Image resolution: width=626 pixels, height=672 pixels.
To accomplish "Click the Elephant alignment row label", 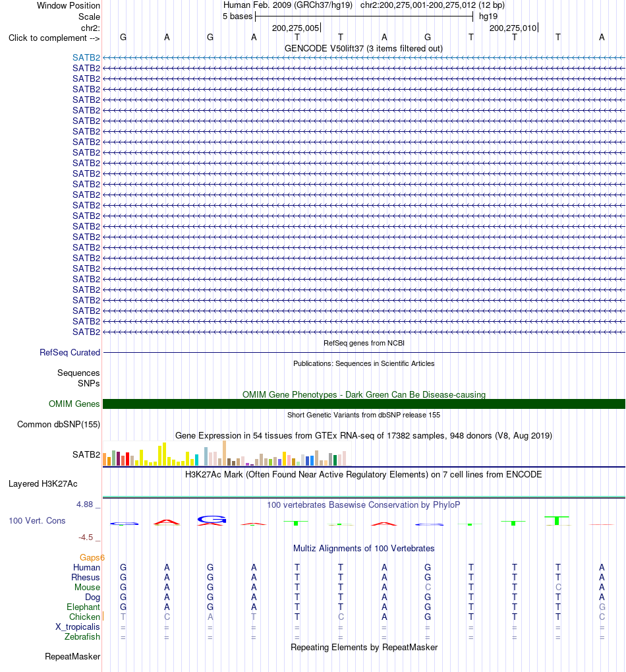I will coord(83,607).
